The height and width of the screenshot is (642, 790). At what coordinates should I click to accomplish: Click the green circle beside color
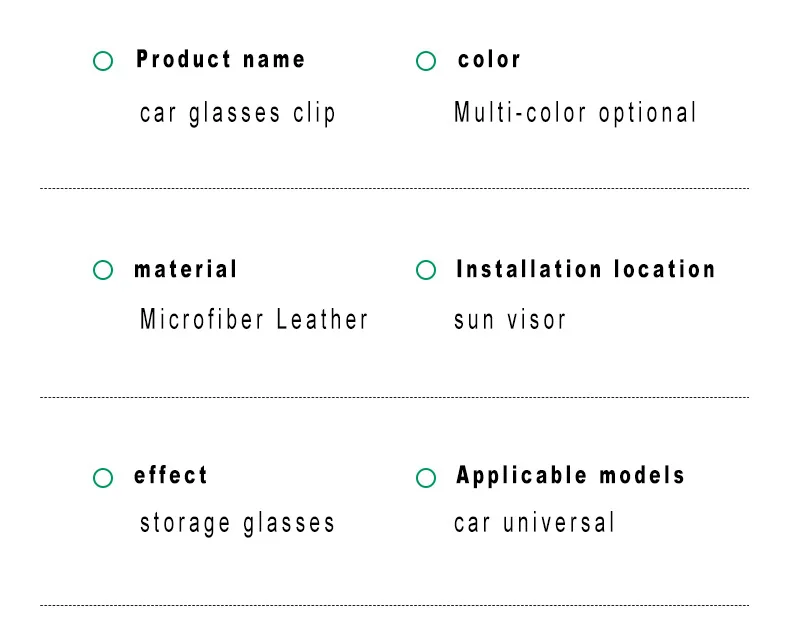[426, 61]
